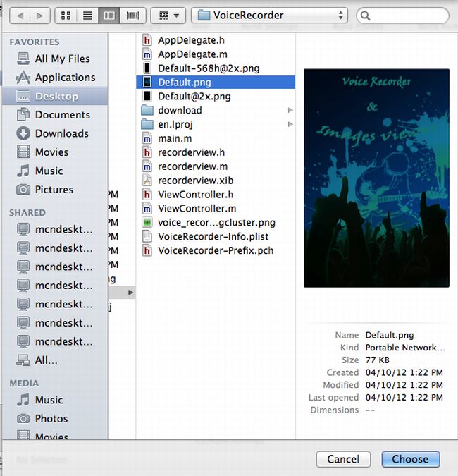Click the MEDIA section header
The image size is (458, 476).
pyautogui.click(x=24, y=383)
